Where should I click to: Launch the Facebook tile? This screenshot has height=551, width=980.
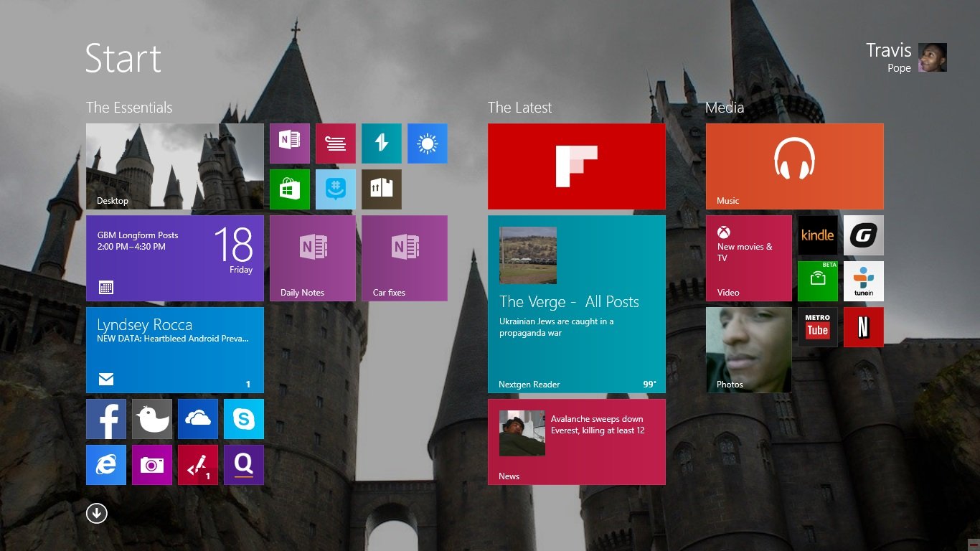coord(106,419)
